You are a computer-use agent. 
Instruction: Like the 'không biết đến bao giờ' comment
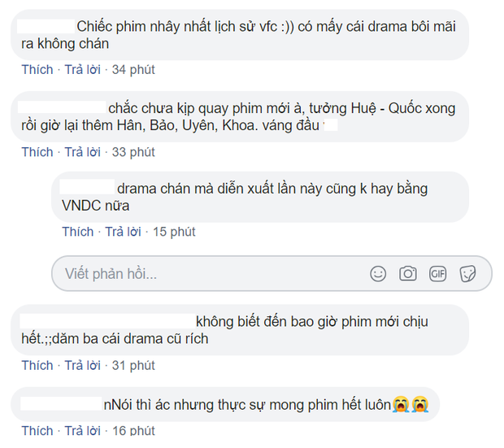(37, 365)
